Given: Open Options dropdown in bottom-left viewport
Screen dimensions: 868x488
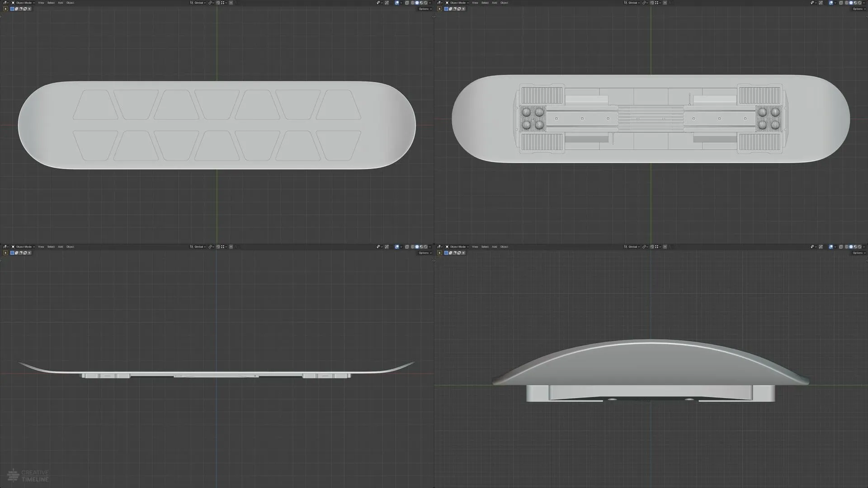Looking at the screenshot, I should (425, 253).
